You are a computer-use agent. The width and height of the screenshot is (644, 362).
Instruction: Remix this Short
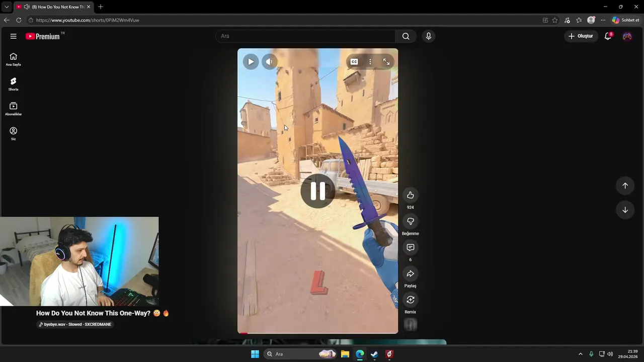coord(411,300)
